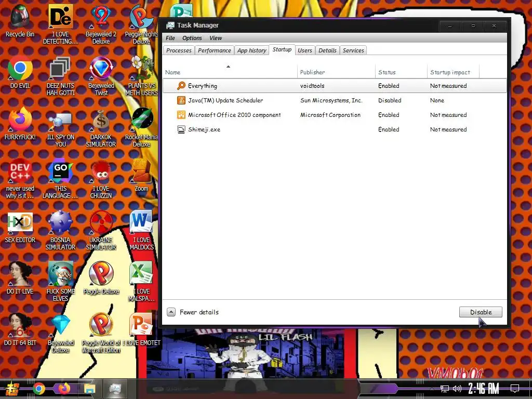Open Chrome from the taskbar
Image resolution: width=532 pixels, height=399 pixels.
(38, 389)
